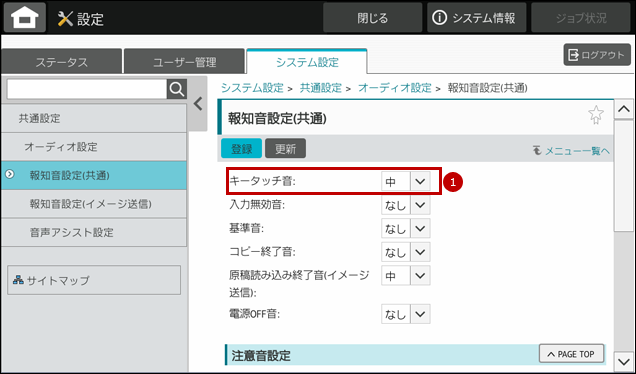
Task: Click the vertical scrollbar thumb
Action: 623,176
